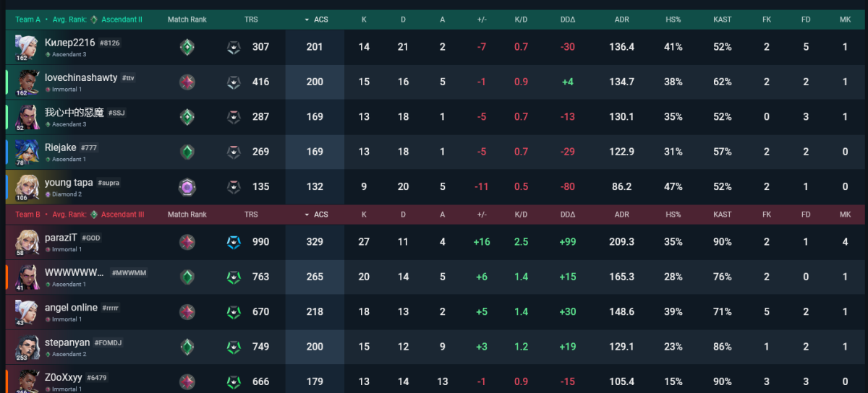868x393 pixels.
Task: Click the Team A HS% column header
Action: [x=673, y=20]
